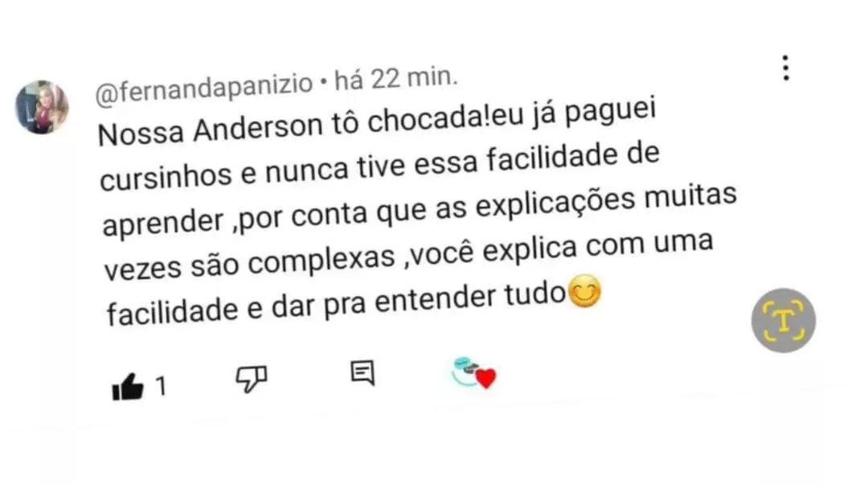
Task: Click the 'há 22 min.' timestamp
Action: coord(396,80)
